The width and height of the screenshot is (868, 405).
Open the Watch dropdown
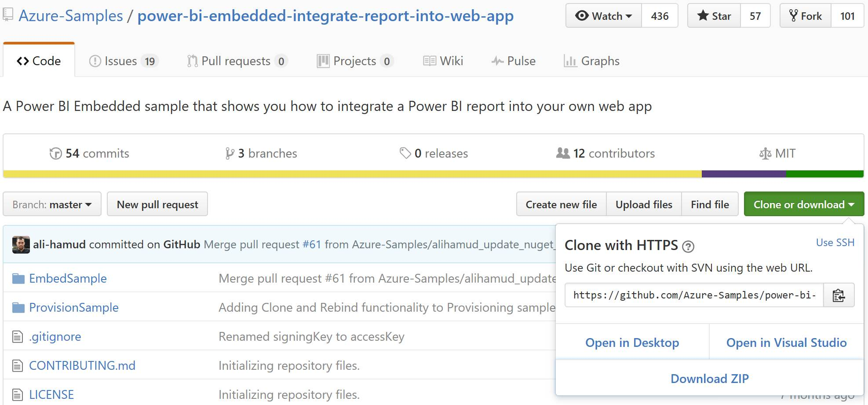(603, 16)
